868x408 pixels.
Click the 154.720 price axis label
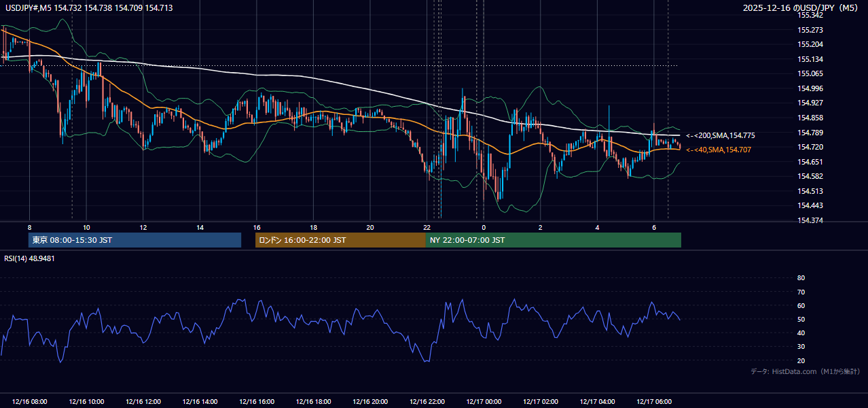[810, 147]
